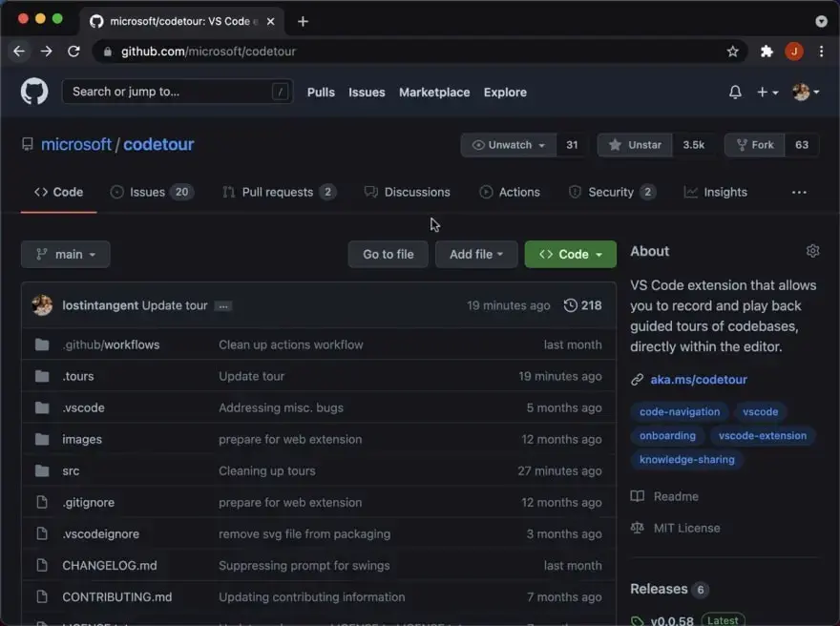Open the browser tab search dropdown
Screen dimensions: 840x626
tap(821, 21)
